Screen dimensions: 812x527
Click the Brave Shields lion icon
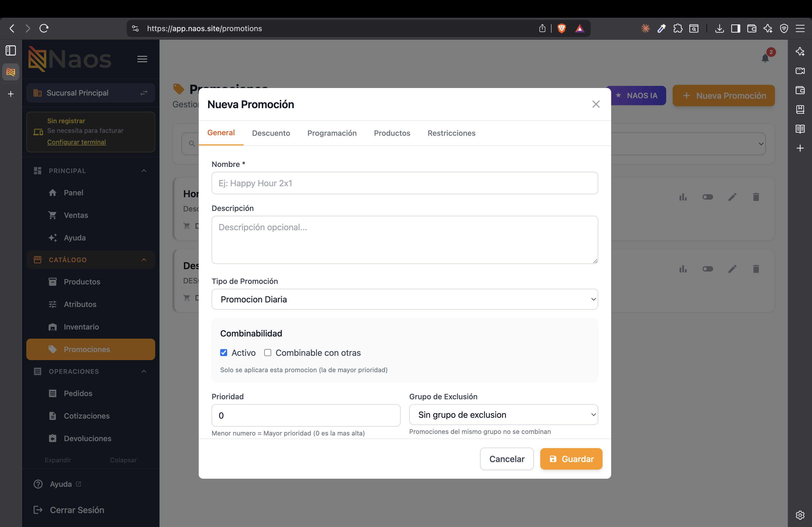click(561, 28)
